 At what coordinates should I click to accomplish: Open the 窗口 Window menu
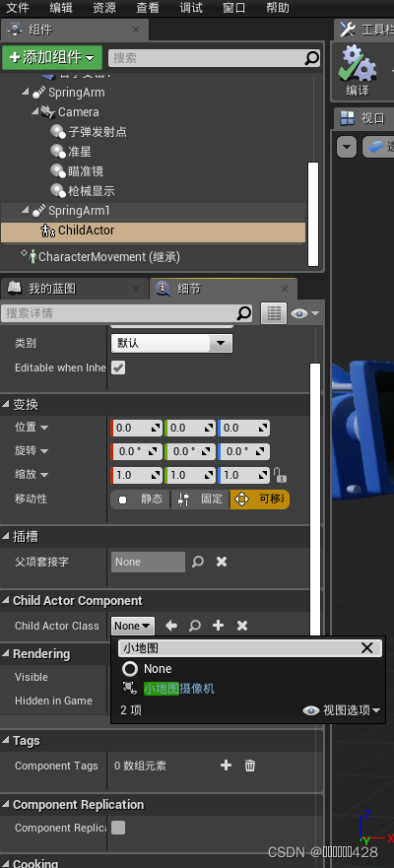(234, 8)
